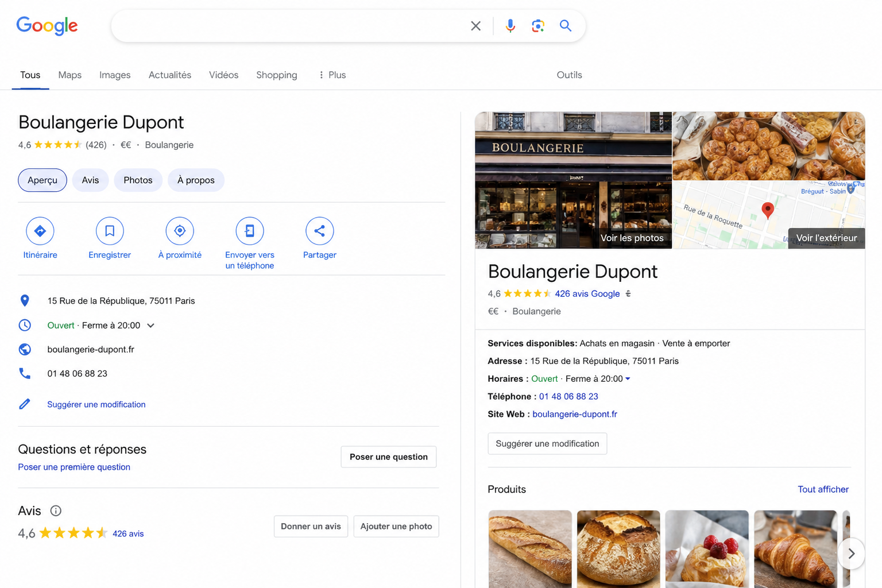
Task: Open the croissant product thumbnail
Action: (x=795, y=549)
